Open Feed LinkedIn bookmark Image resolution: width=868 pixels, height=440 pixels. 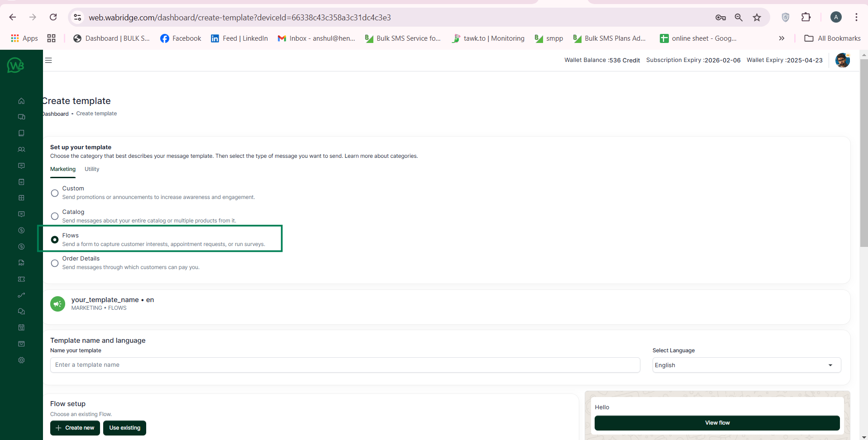(239, 38)
